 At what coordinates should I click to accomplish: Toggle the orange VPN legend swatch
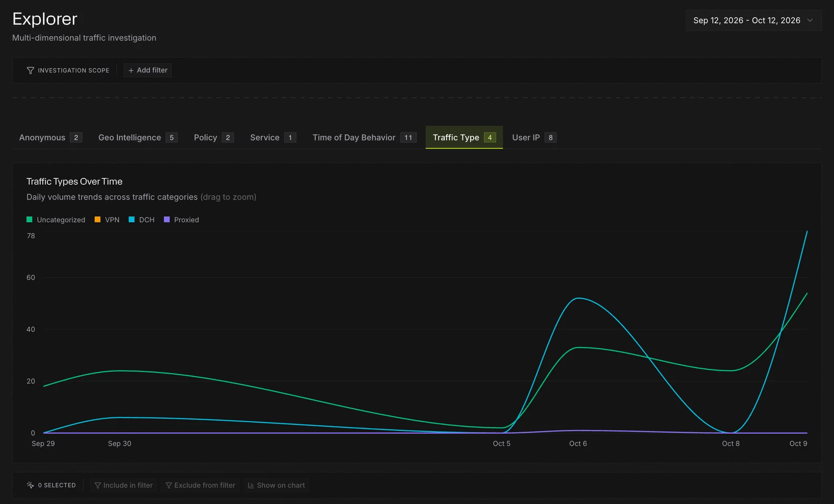[97, 219]
